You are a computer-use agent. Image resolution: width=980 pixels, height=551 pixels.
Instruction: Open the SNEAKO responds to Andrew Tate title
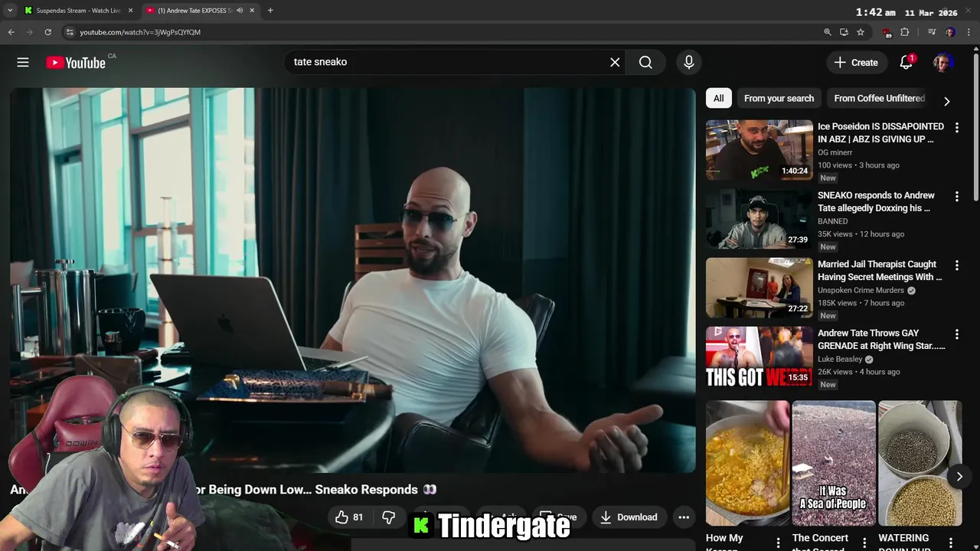[876, 201]
